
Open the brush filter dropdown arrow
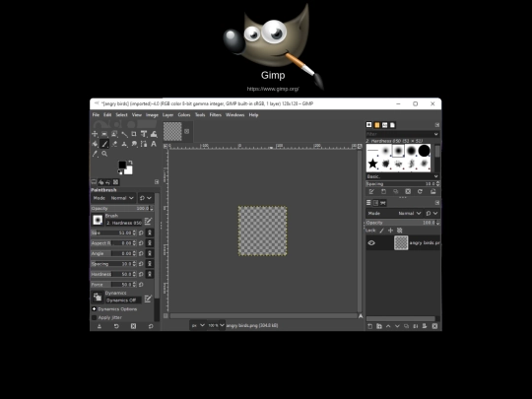tap(435, 134)
